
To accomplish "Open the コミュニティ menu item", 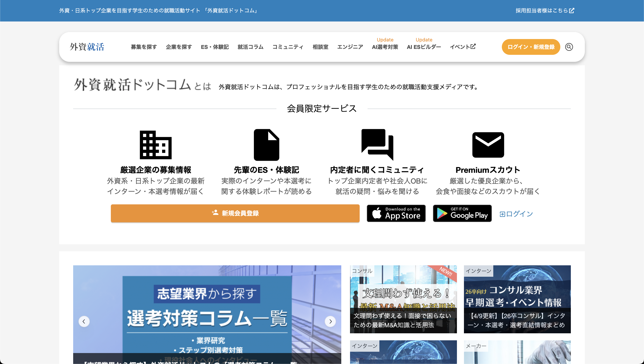I will (288, 47).
